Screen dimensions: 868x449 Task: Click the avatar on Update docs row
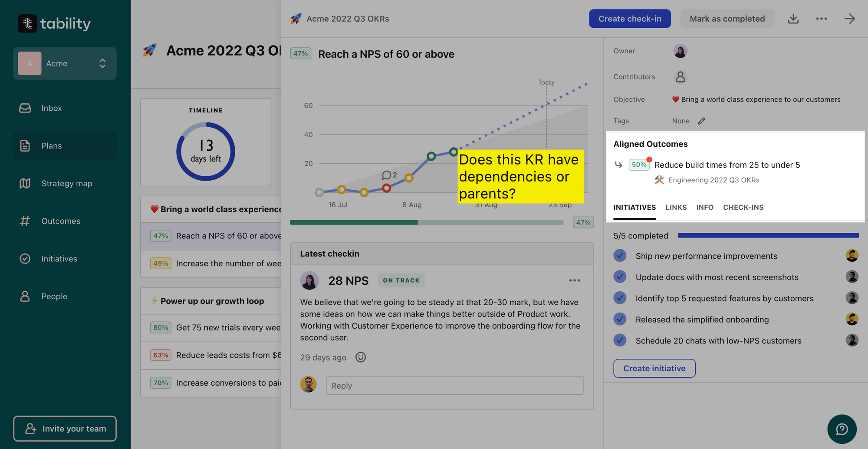click(852, 277)
